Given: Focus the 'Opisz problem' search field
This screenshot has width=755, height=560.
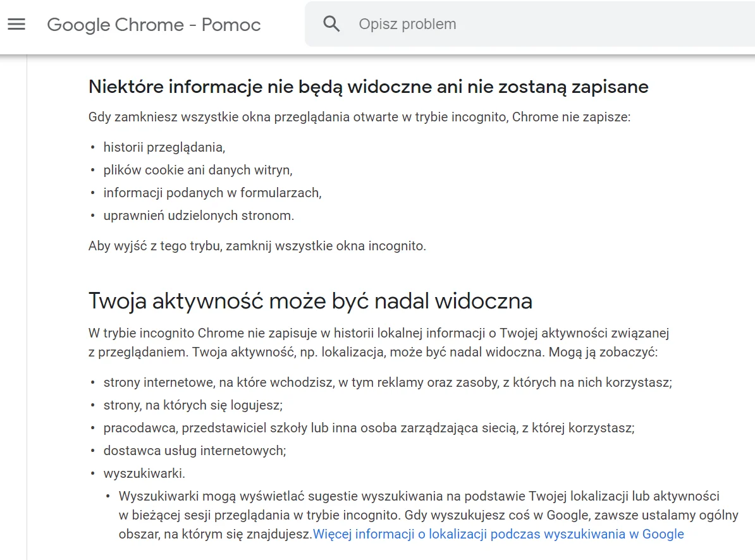Looking at the screenshot, I should 530,24.
